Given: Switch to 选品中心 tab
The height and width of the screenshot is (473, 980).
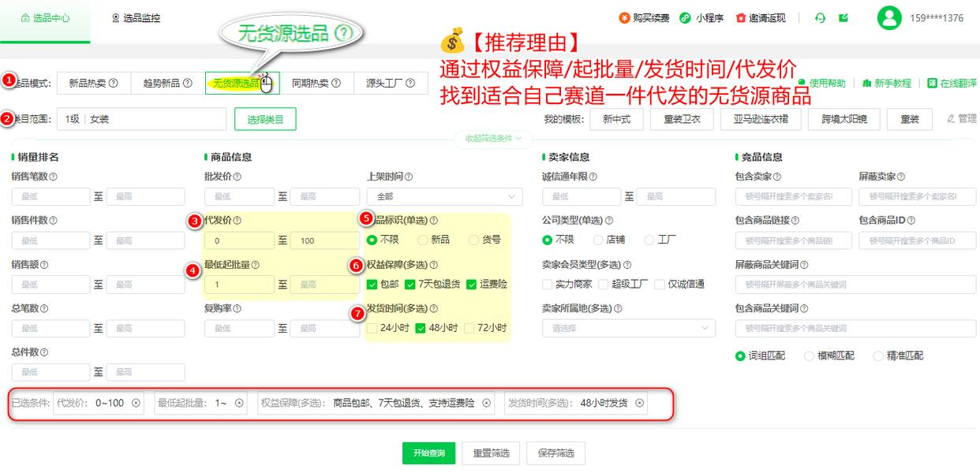Looking at the screenshot, I should (x=45, y=18).
